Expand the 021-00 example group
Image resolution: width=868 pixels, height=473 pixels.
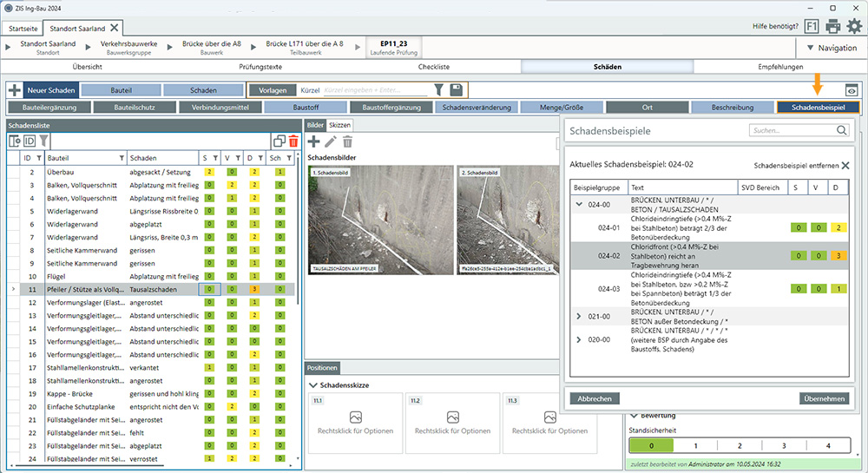tap(579, 316)
